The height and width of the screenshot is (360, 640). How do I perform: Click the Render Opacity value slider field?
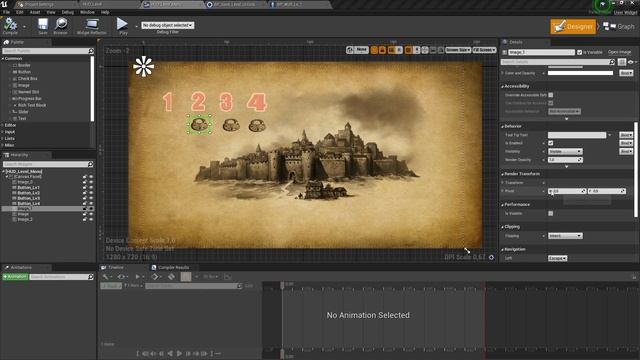(565, 160)
